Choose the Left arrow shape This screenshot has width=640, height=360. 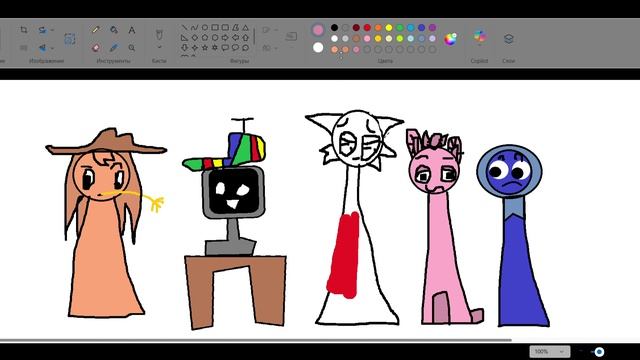click(x=236, y=38)
